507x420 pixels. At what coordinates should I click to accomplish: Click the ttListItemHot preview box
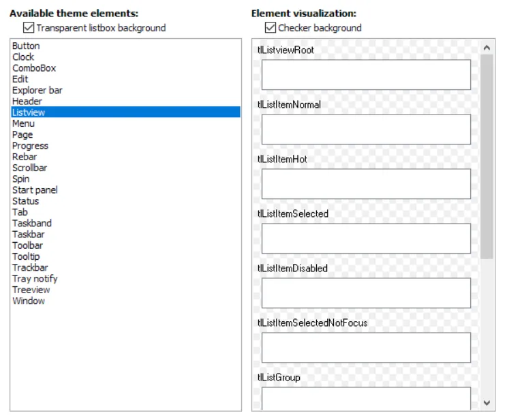click(366, 184)
